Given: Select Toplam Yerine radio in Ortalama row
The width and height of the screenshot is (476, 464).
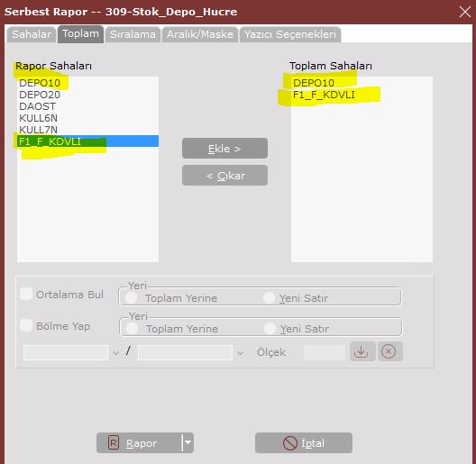Looking at the screenshot, I should click(131, 298).
